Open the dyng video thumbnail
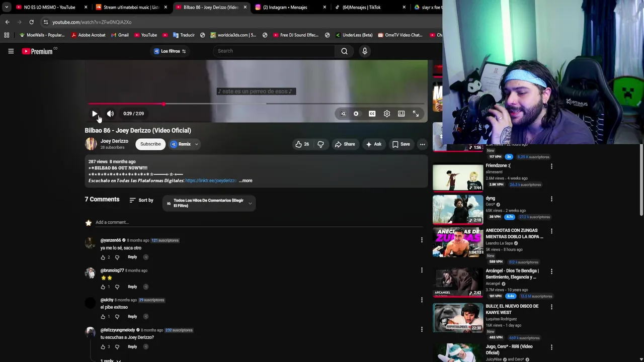This screenshot has height=362, width=644. 458,209
